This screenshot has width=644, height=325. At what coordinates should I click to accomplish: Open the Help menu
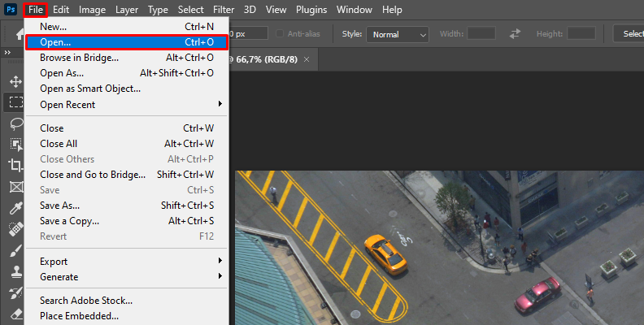tap(392, 10)
